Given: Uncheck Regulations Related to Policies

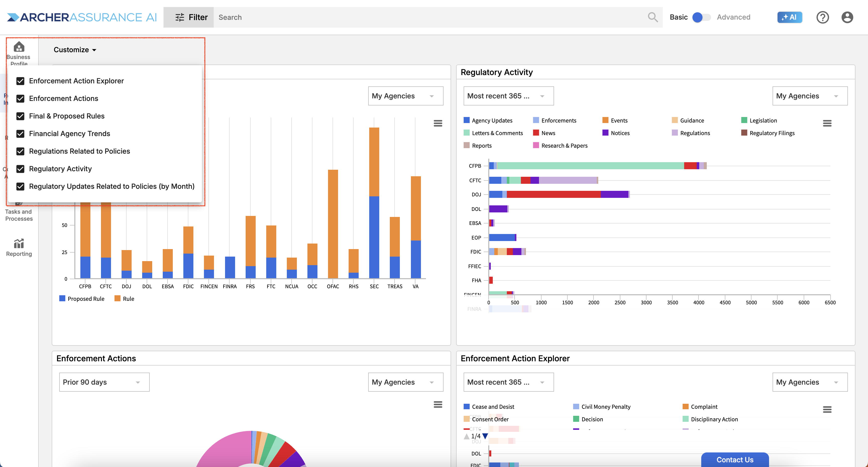Looking at the screenshot, I should 20,151.
